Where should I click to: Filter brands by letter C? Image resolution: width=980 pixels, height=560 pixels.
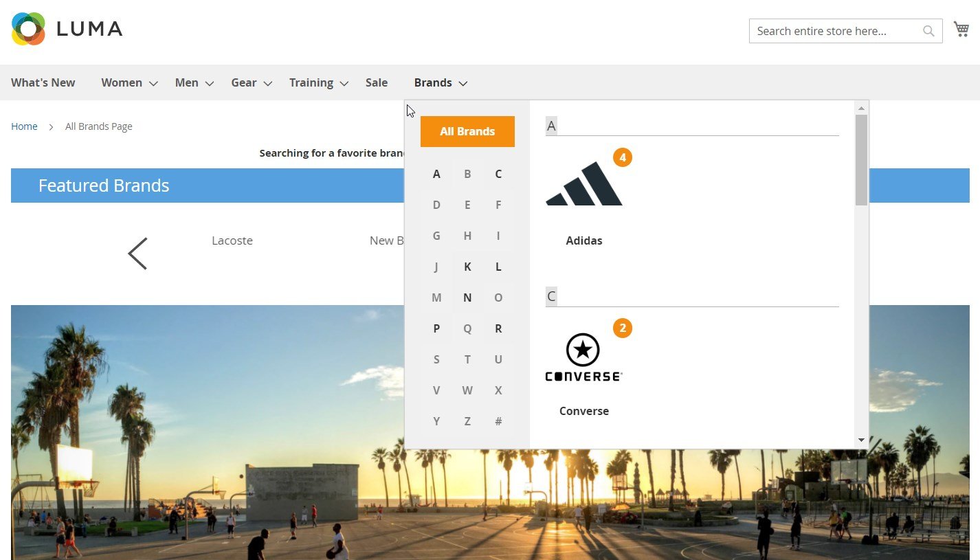click(x=498, y=174)
